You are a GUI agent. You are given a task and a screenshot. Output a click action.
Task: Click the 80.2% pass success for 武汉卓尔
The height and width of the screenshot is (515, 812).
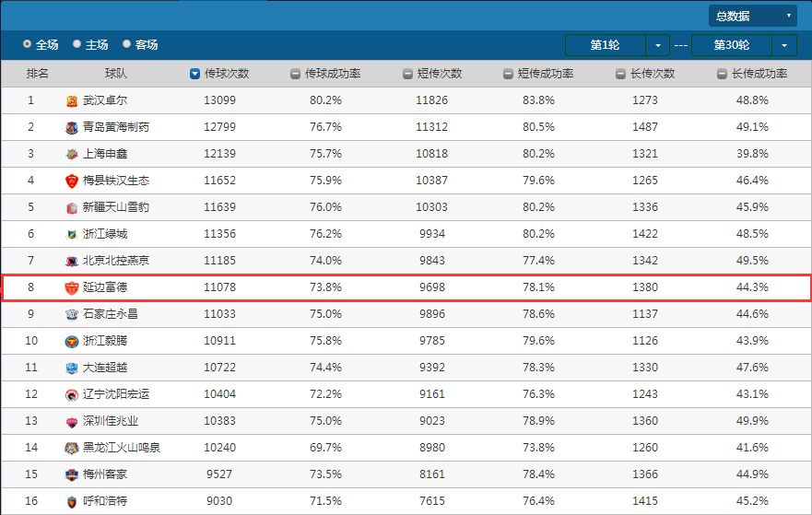point(325,100)
